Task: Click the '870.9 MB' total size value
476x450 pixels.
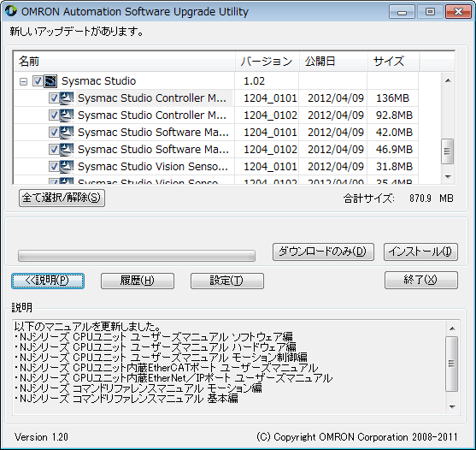Action: point(432,198)
